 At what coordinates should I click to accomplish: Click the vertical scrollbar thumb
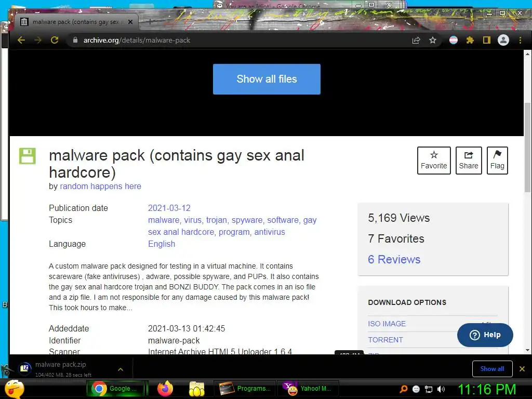(x=527, y=148)
